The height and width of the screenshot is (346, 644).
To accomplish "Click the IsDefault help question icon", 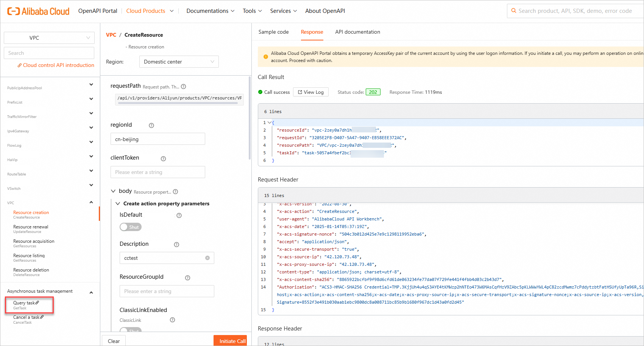I will 179,216.
